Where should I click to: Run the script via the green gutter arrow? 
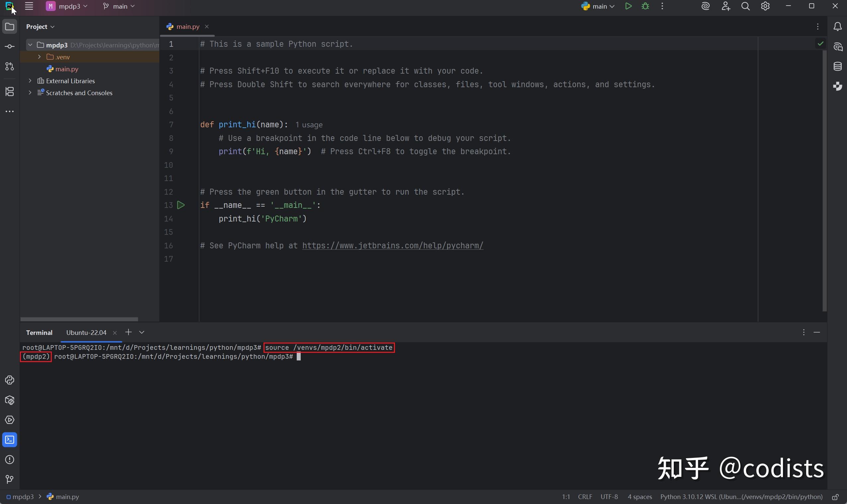pyautogui.click(x=181, y=205)
